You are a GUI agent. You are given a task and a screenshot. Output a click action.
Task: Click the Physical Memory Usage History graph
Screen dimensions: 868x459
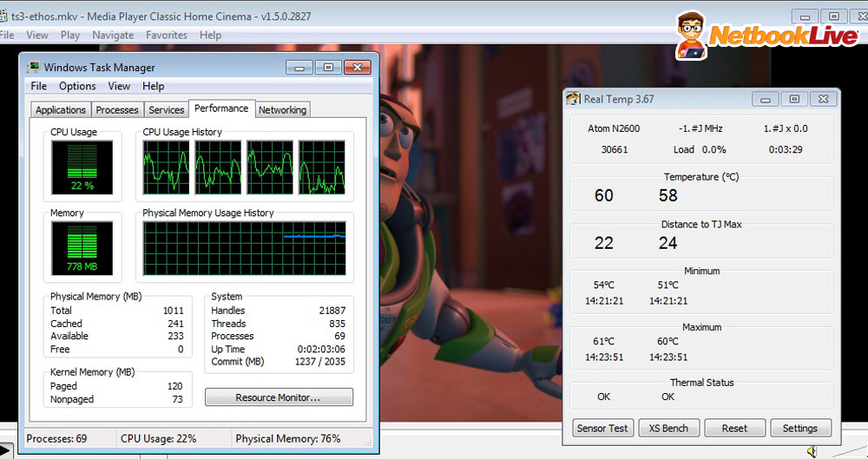pos(244,248)
